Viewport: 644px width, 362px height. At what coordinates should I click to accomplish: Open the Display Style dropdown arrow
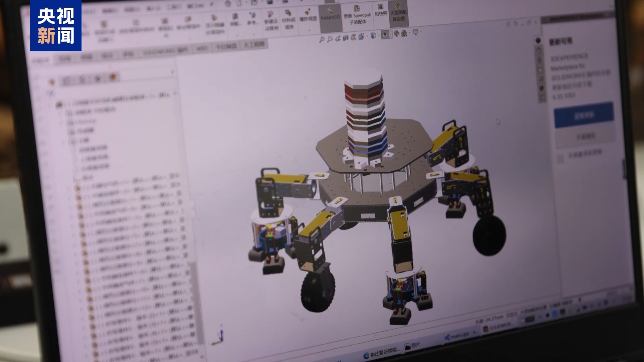379,35
